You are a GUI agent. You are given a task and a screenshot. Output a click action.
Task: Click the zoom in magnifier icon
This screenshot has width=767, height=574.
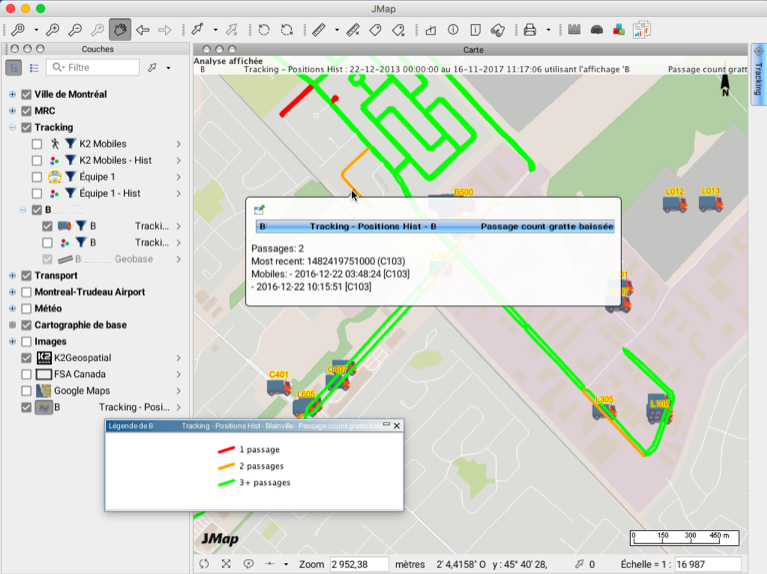point(52,30)
